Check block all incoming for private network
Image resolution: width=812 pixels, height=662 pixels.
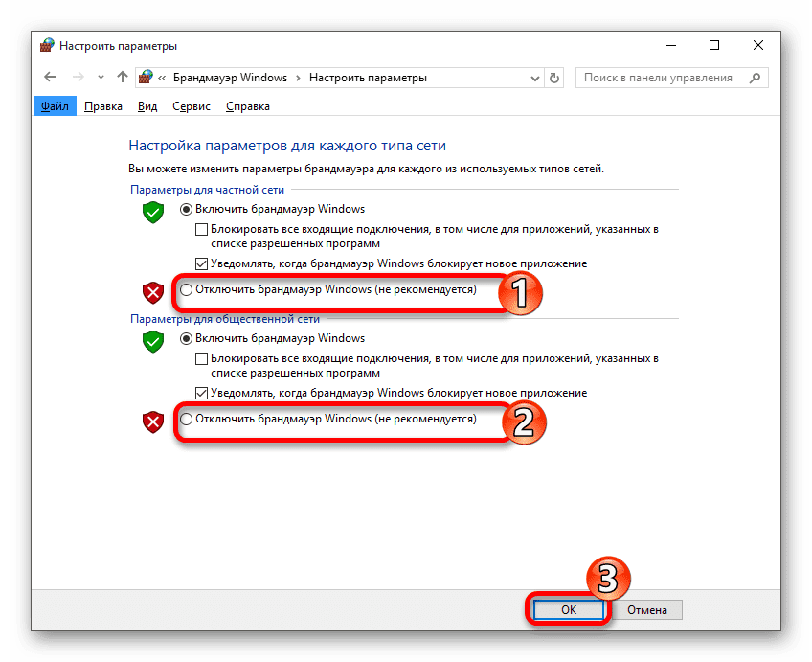pyautogui.click(x=201, y=229)
